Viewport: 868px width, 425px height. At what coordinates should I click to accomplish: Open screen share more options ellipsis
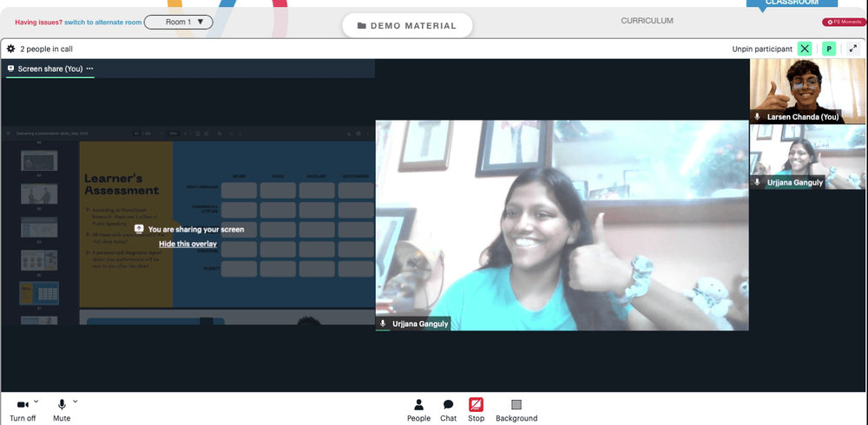pos(89,69)
